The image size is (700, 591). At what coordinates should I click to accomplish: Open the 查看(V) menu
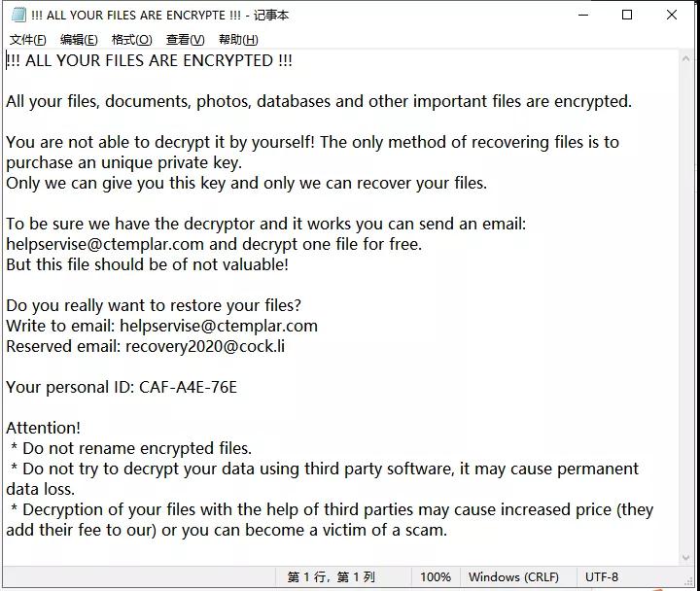pos(186,40)
